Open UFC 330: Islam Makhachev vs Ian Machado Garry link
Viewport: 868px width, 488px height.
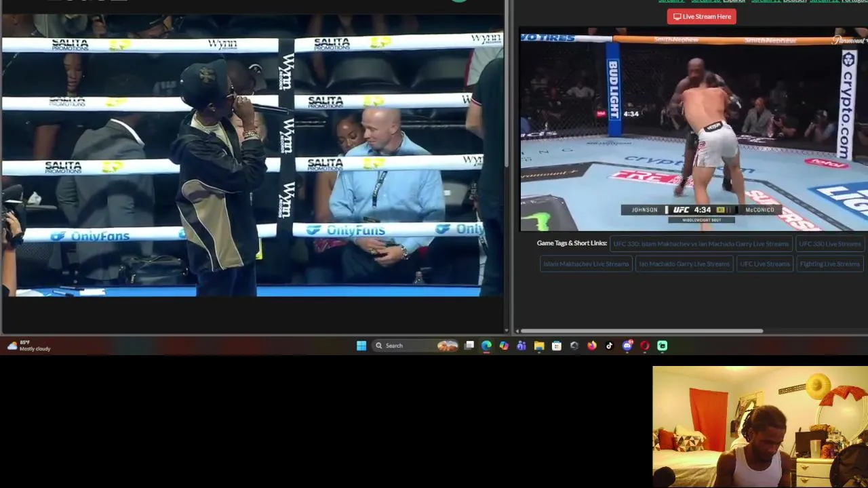pyautogui.click(x=701, y=244)
